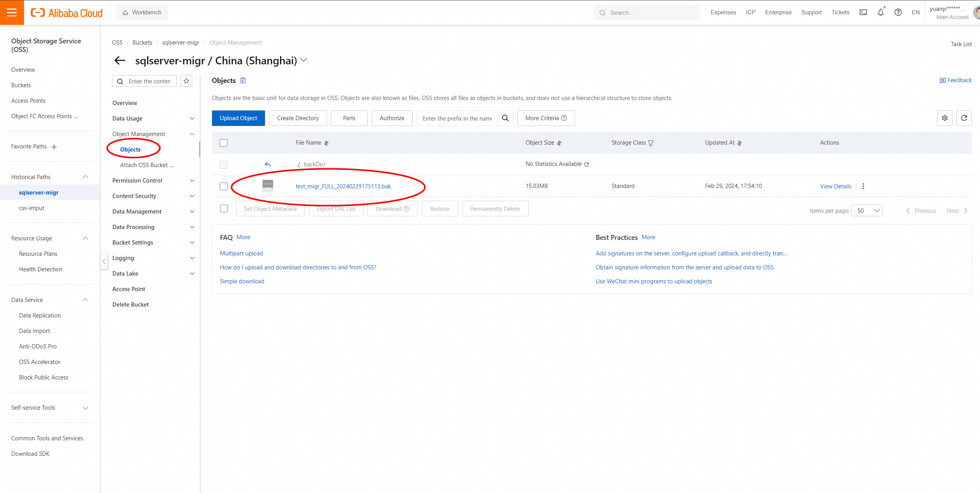Click the help icon beside More Criteria
This screenshot has height=493, width=980.
[564, 118]
